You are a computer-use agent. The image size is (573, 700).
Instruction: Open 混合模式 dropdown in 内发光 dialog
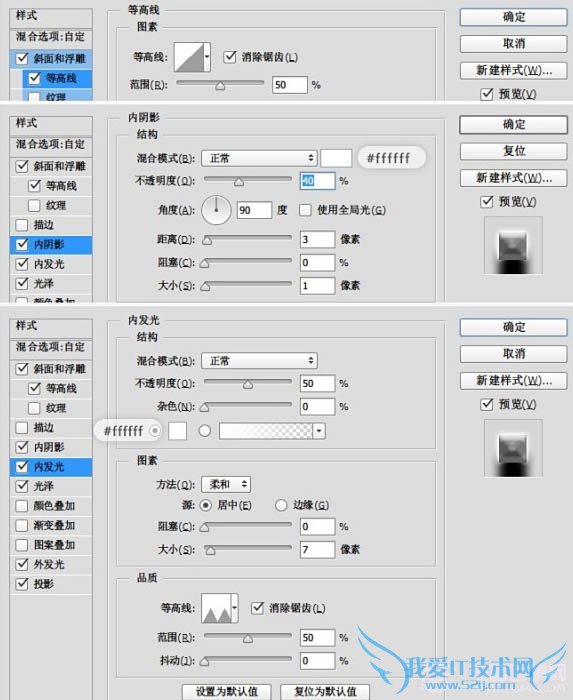(x=259, y=361)
